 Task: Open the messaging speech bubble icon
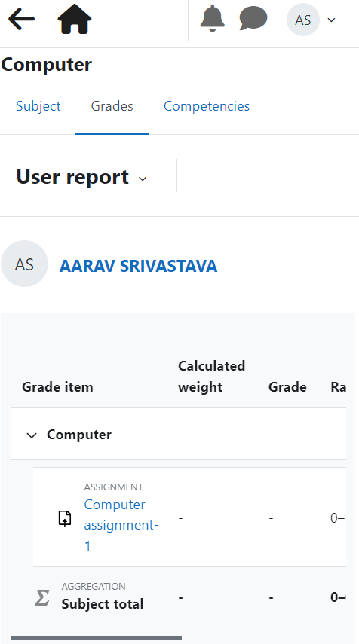click(x=253, y=19)
